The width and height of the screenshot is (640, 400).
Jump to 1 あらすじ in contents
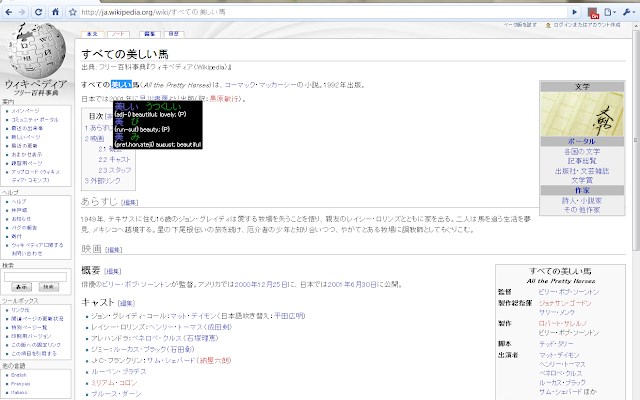pyautogui.click(x=98, y=128)
